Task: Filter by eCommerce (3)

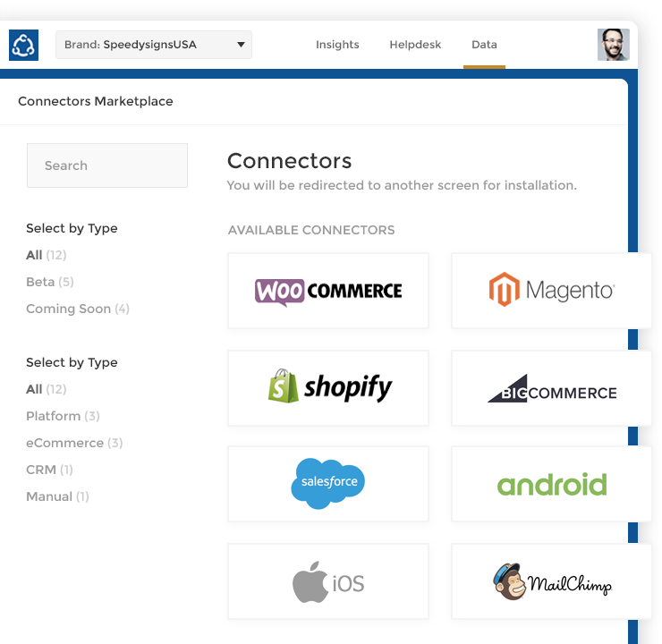Action: tap(74, 443)
